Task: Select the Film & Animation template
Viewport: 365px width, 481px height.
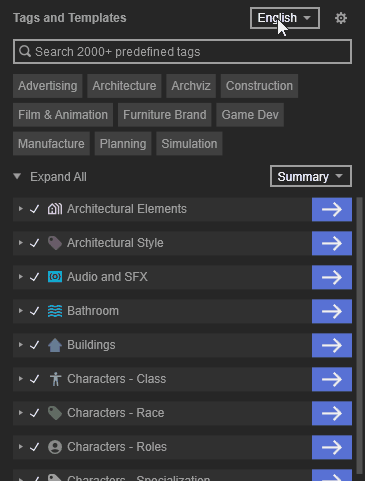Action: click(x=63, y=115)
